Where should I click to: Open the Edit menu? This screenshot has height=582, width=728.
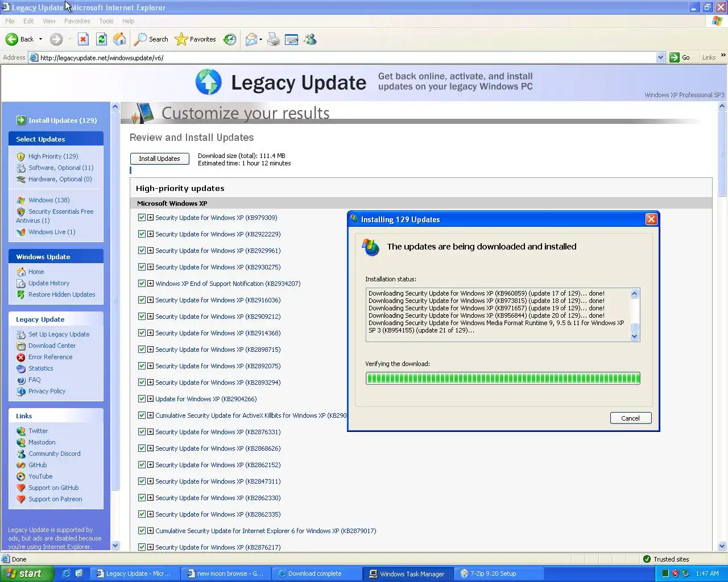[x=28, y=21]
